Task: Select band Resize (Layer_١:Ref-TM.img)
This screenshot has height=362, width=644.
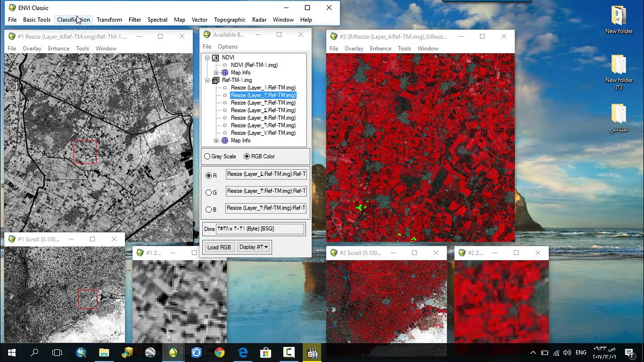Action: (263, 87)
